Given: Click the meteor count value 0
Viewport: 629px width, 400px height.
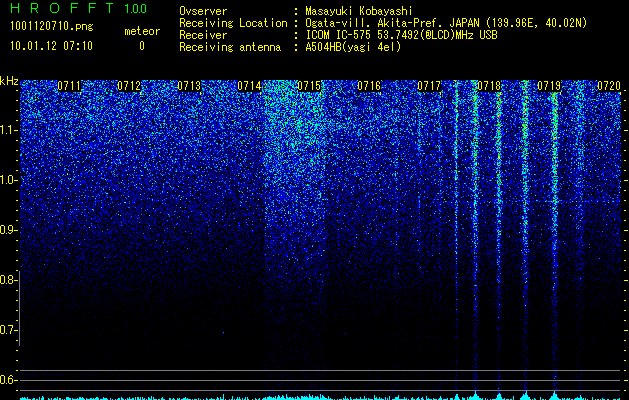Looking at the screenshot, I should tap(142, 46).
